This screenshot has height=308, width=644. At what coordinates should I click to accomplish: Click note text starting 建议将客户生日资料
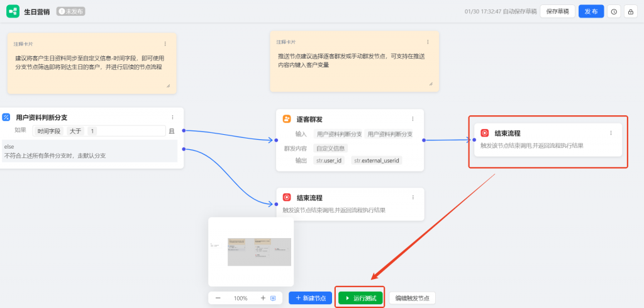pos(89,62)
